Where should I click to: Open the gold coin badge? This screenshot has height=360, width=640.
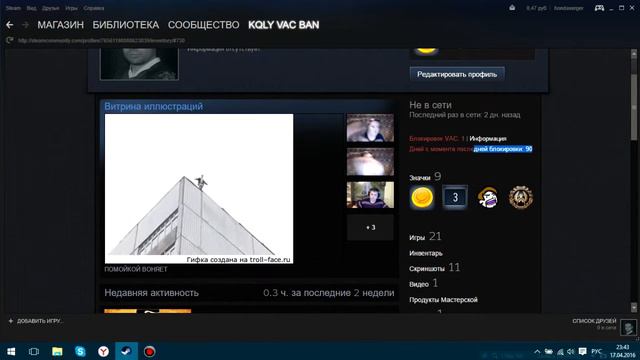[422, 198]
